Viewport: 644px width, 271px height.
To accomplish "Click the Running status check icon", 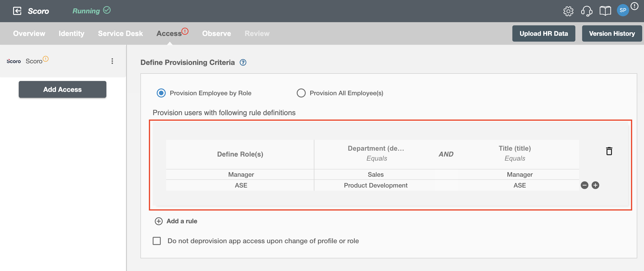I will pos(107,10).
